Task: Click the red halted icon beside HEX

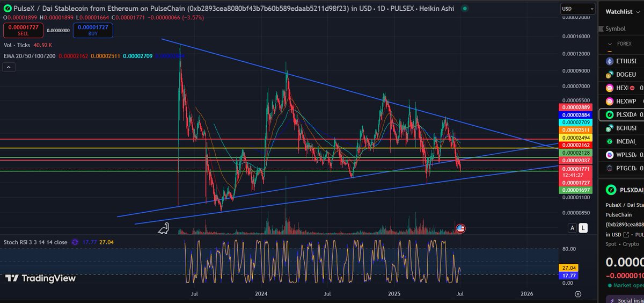Action: pos(632,88)
